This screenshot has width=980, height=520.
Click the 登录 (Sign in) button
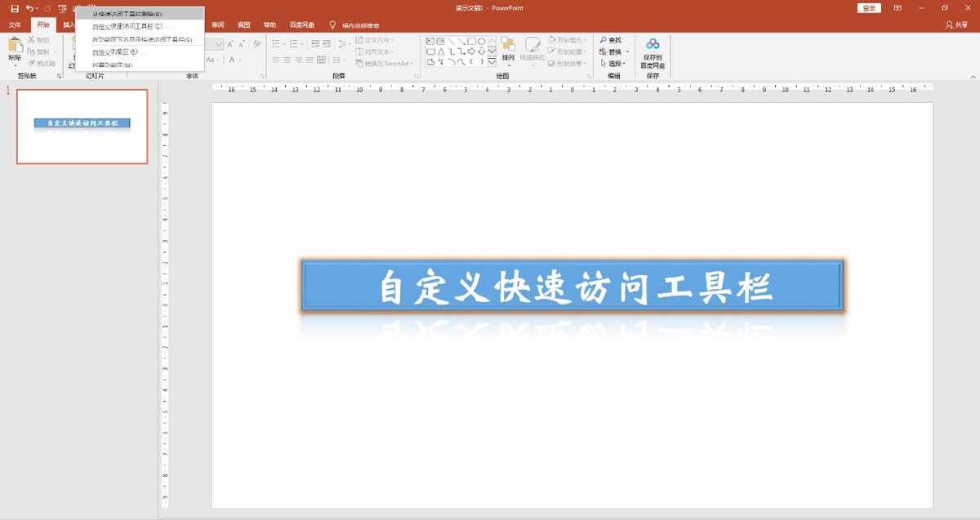[868, 7]
